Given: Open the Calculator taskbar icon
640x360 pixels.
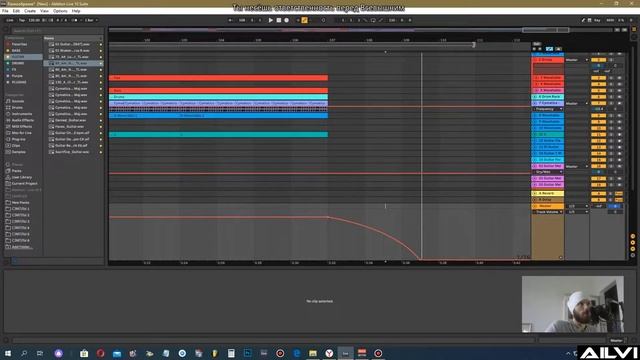Looking at the screenshot, I should point(231,353).
